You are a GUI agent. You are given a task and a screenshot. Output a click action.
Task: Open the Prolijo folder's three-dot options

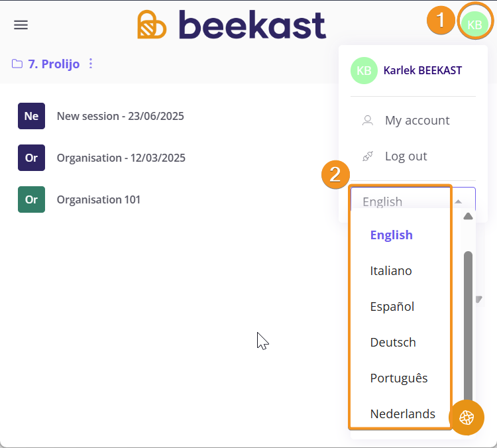pos(91,64)
